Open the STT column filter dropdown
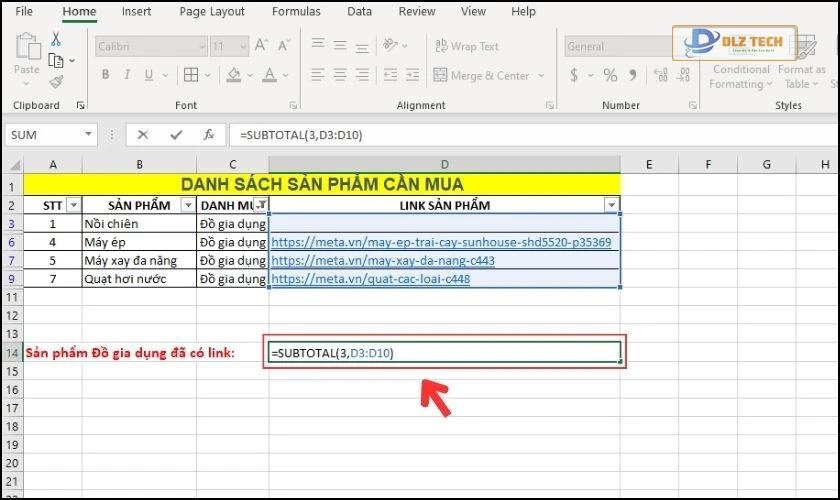 [73, 205]
